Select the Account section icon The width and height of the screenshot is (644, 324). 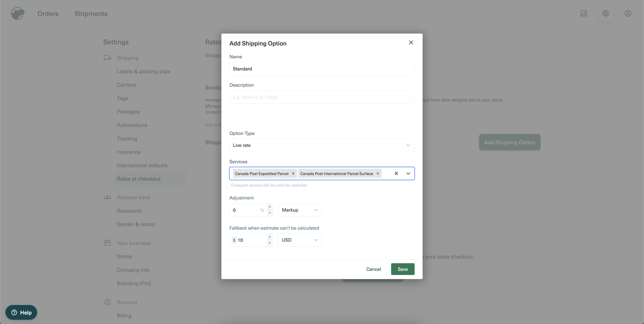point(108,302)
